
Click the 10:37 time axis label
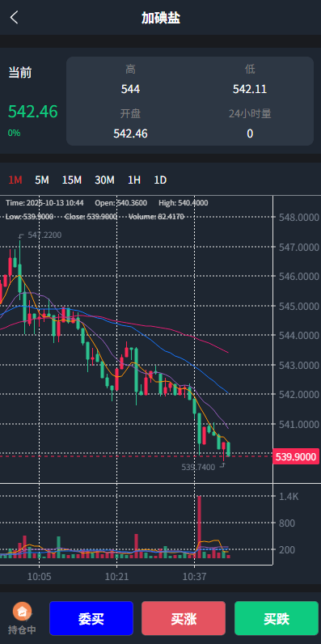pyautogui.click(x=194, y=577)
